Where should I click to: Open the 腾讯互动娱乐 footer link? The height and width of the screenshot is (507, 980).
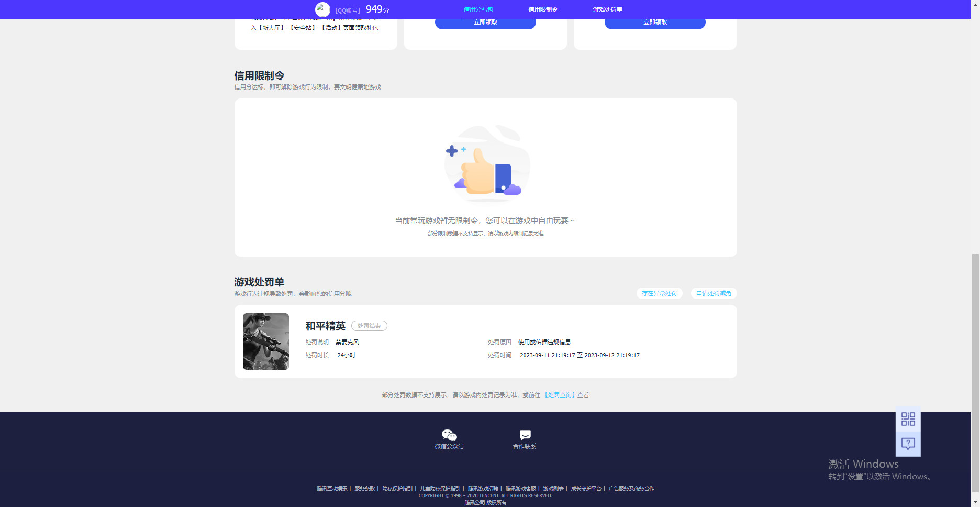(x=332, y=489)
